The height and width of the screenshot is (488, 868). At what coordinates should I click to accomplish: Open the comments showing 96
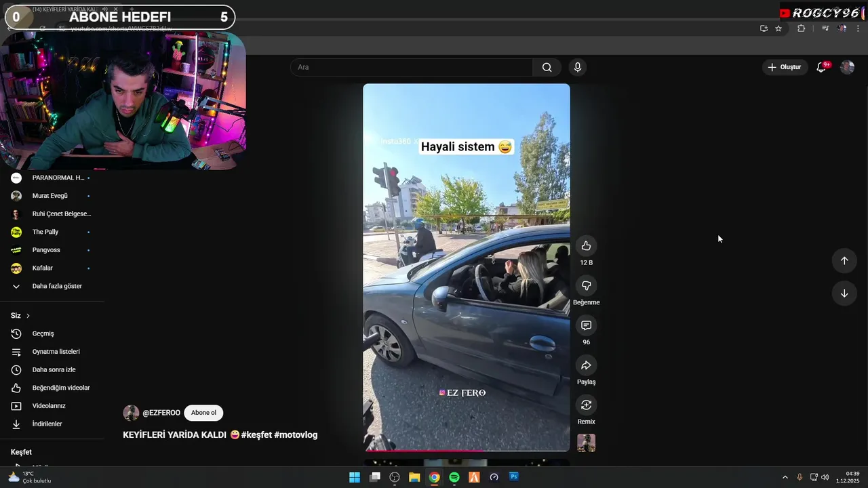tap(586, 325)
